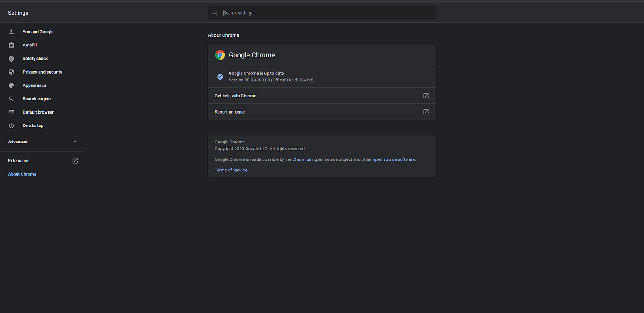This screenshot has width=644, height=313.
Task: Click the power icon beside On startup
Action: (11, 125)
